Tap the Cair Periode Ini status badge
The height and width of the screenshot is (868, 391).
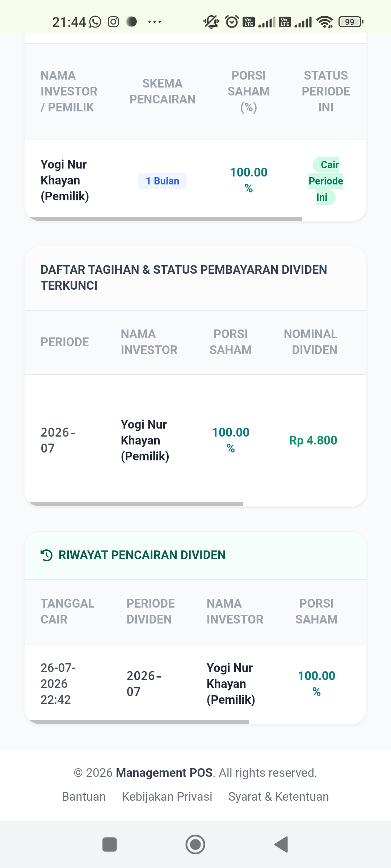[326, 181]
